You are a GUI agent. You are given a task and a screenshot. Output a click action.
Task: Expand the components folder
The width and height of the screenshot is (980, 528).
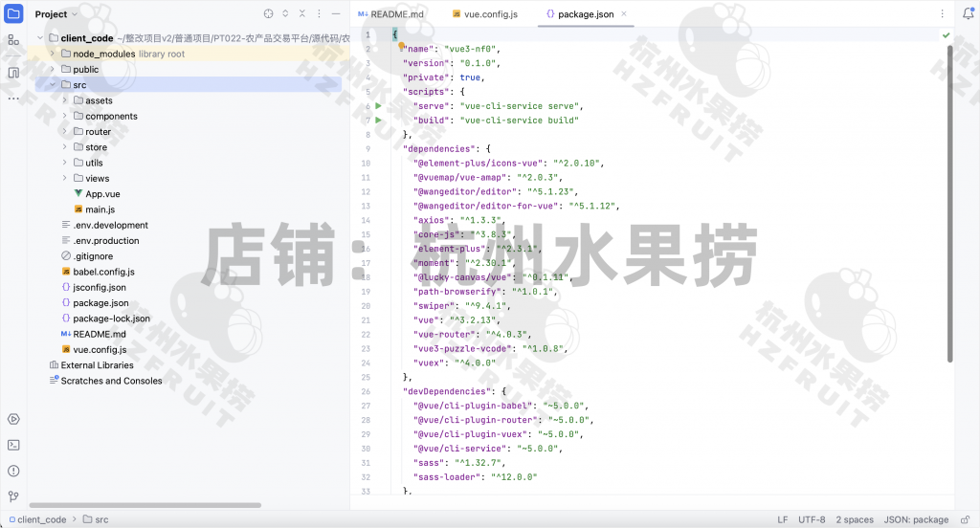click(64, 117)
